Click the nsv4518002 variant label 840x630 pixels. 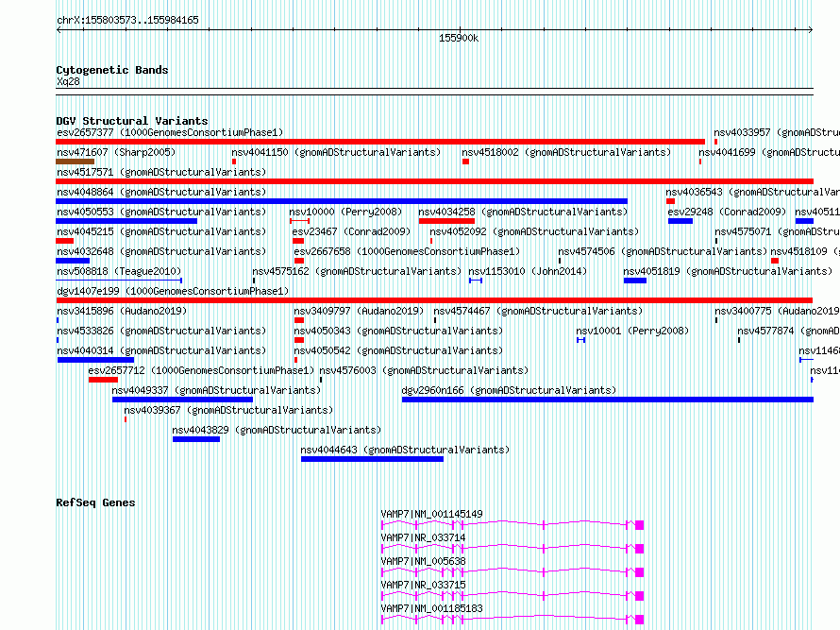pyautogui.click(x=566, y=152)
